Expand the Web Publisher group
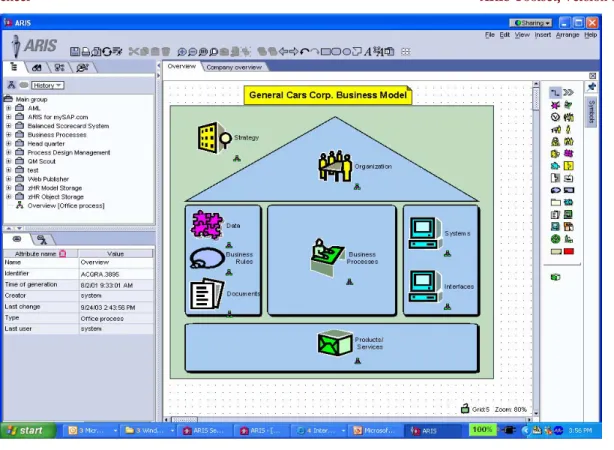The height and width of the screenshot is (450, 614). coord(9,179)
